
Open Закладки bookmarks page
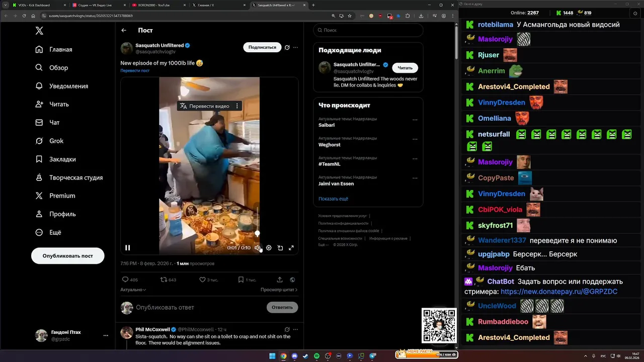pos(56,159)
